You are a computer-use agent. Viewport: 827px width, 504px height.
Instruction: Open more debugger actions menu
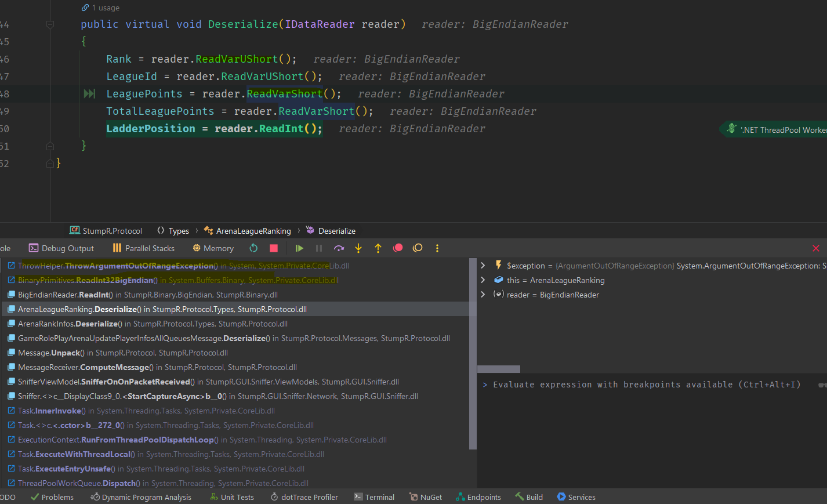tap(437, 248)
